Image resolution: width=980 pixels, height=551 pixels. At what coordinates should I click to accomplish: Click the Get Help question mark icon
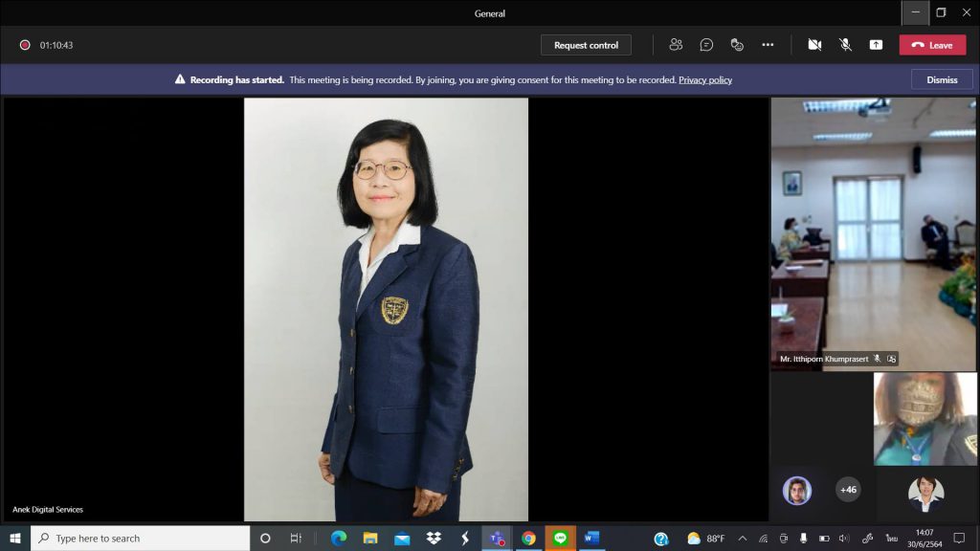(x=661, y=539)
